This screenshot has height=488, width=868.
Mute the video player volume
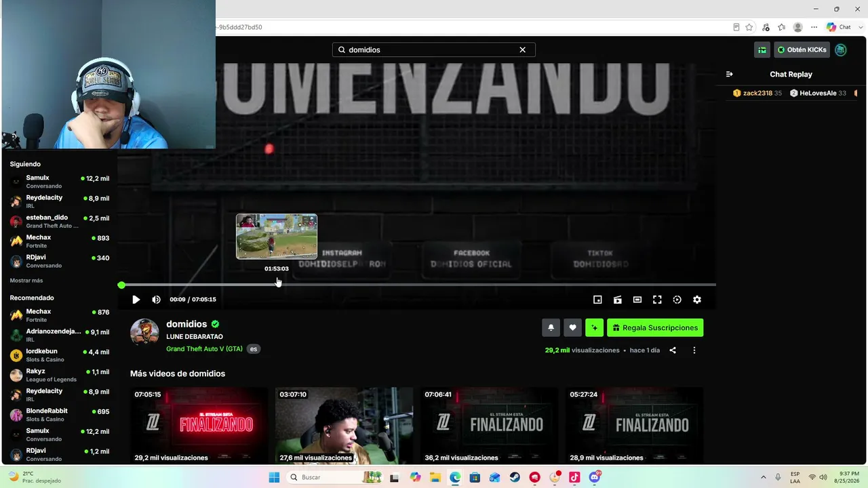click(x=157, y=300)
